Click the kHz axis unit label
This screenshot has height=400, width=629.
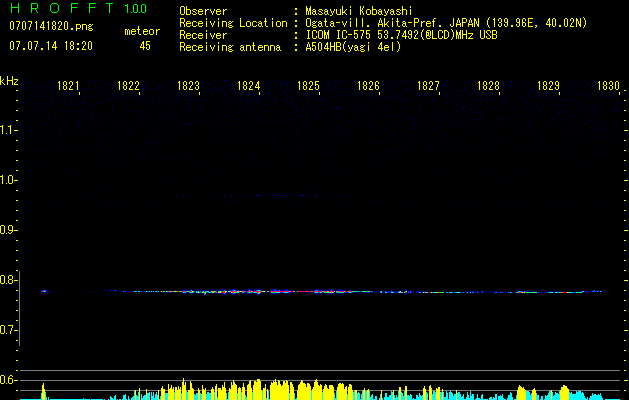(9, 81)
